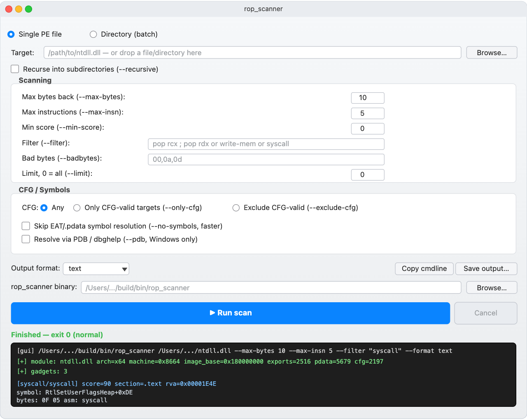Screen dimensions: 527x420
Task: Click the Max instructions value field
Action: click(368, 113)
